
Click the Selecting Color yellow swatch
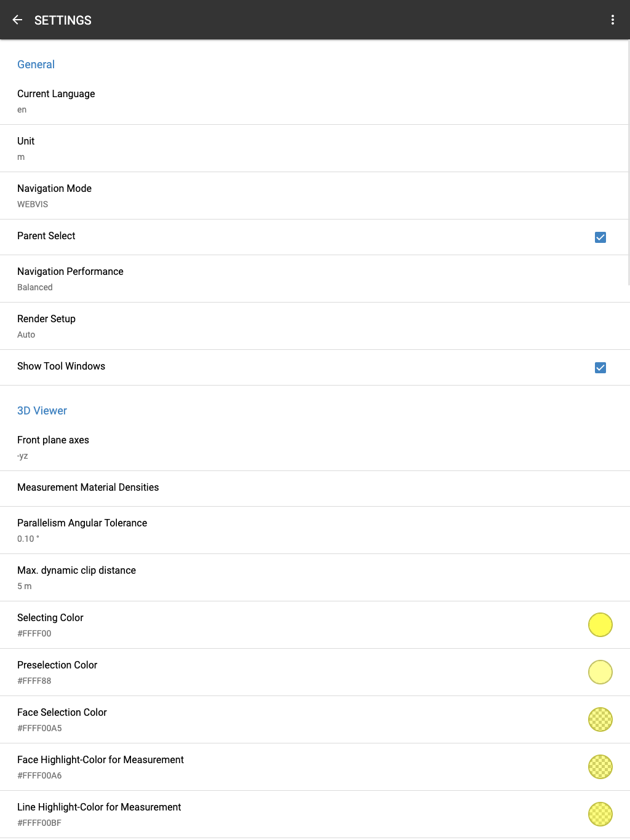pyautogui.click(x=600, y=625)
